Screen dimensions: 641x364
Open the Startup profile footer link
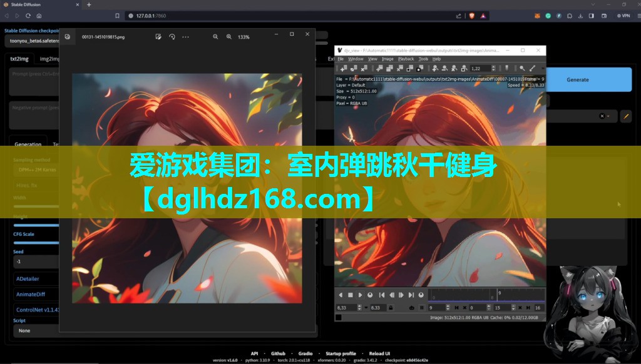coord(341,353)
